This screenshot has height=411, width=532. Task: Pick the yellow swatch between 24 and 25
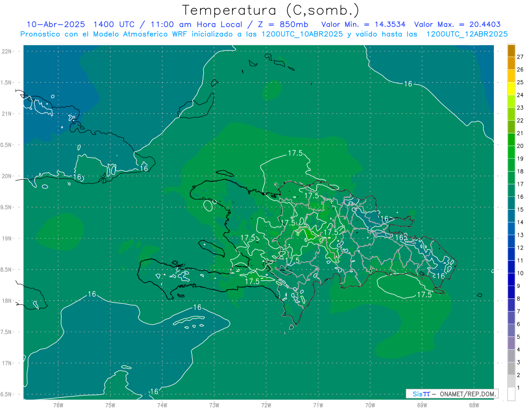tap(511, 89)
